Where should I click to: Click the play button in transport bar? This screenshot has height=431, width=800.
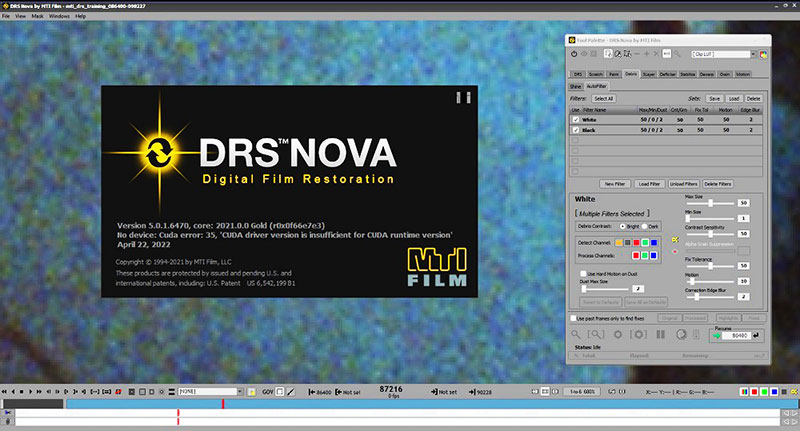[30, 392]
